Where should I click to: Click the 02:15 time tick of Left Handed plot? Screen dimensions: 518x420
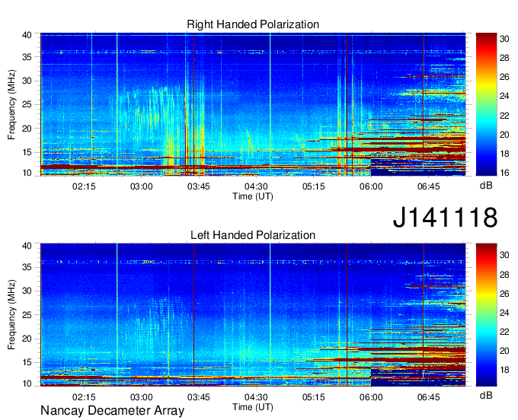84,396
